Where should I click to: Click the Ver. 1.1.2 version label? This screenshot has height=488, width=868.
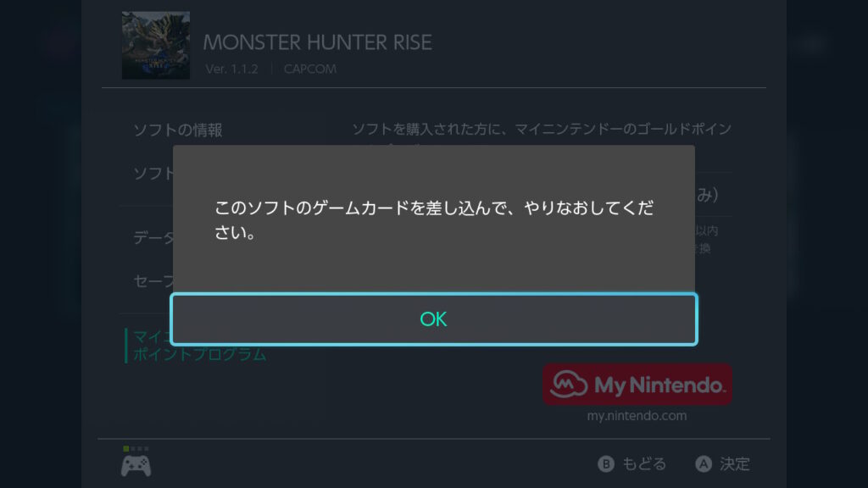click(x=231, y=69)
